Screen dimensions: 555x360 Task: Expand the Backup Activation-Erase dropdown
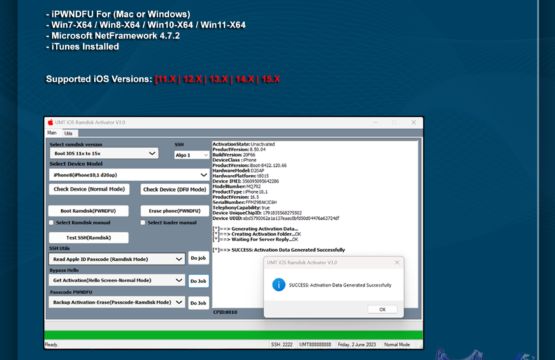tap(117, 302)
